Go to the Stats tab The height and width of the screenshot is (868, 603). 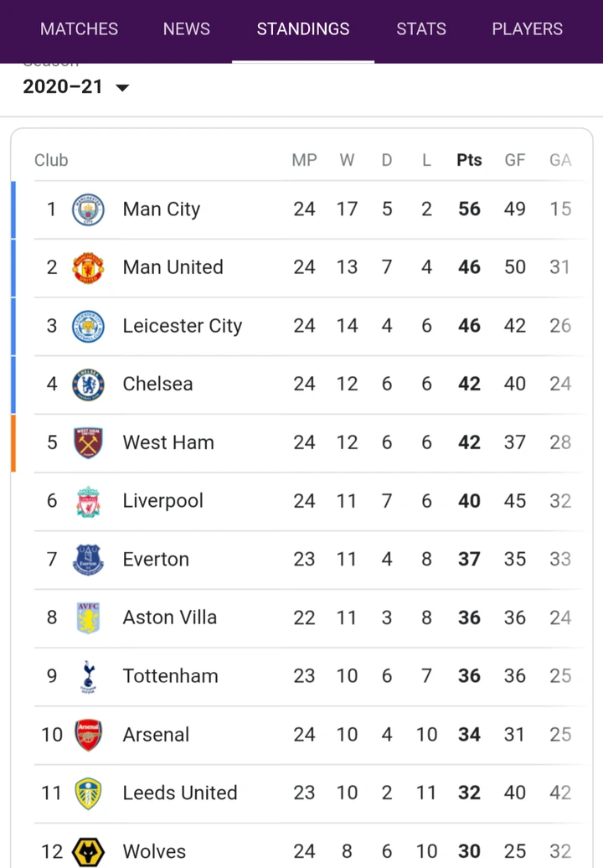[421, 28]
